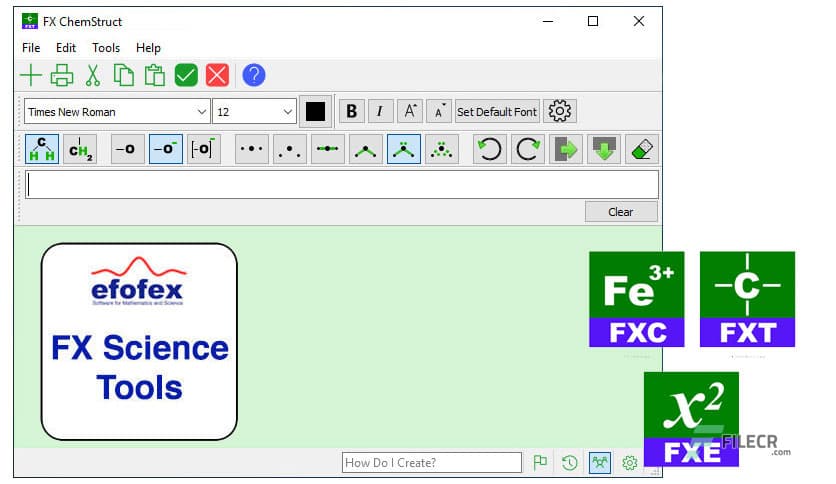
Task: Click the FXT carbon product icon
Action: tap(747, 299)
